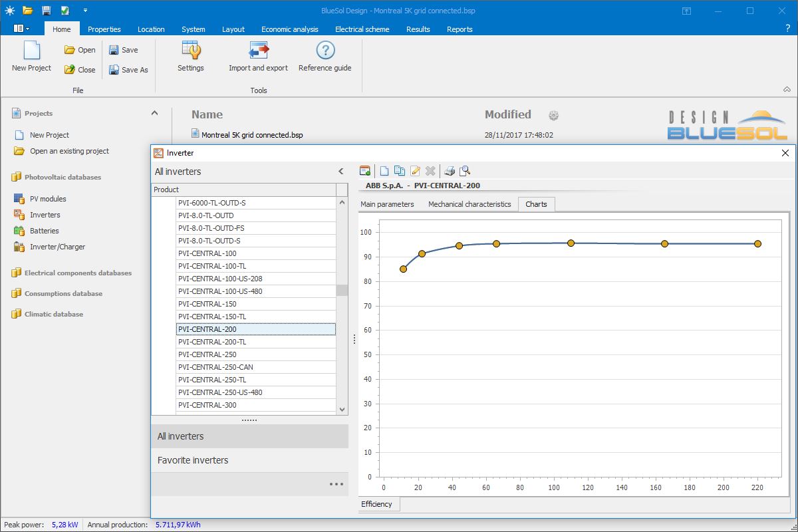Open the Settings tool
The image size is (798, 532).
pyautogui.click(x=191, y=57)
